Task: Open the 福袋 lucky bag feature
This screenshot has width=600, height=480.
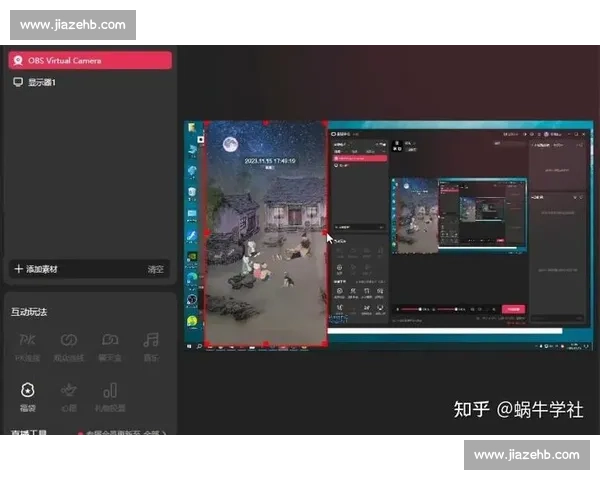Action: pyautogui.click(x=28, y=397)
